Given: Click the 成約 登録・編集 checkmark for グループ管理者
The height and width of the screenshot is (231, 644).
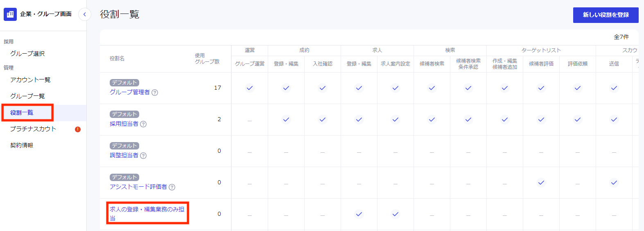Looking at the screenshot, I should click(286, 88).
